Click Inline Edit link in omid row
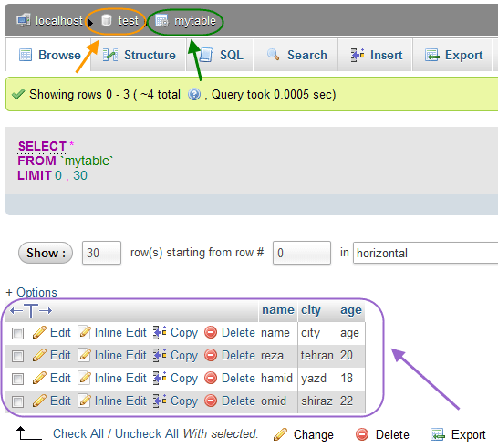498x448 pixels. pos(120,401)
